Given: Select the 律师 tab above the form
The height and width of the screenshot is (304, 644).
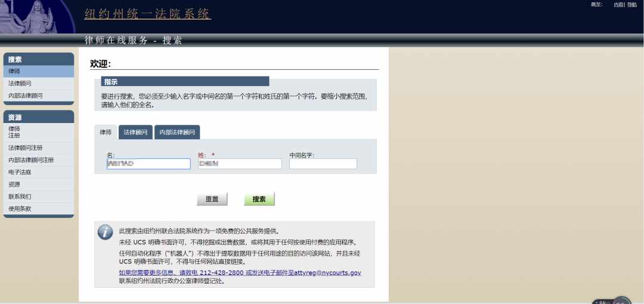Looking at the screenshot, I should coord(106,132).
